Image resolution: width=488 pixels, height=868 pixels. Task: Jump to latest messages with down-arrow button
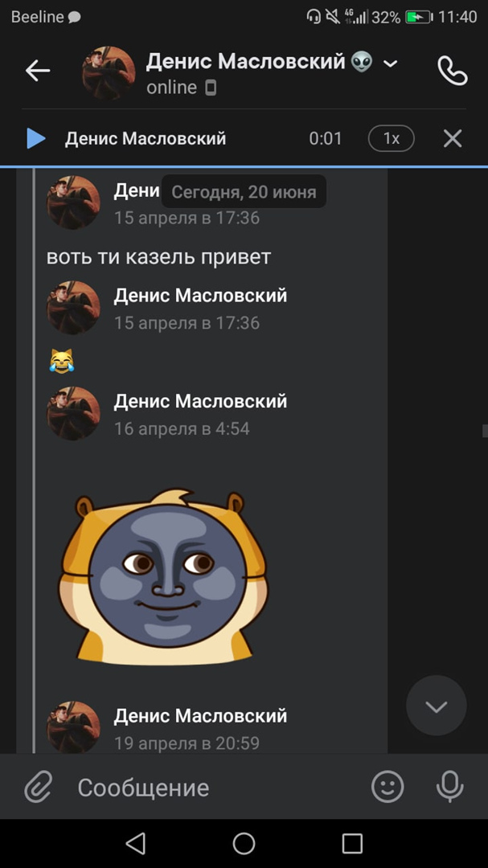[x=436, y=706]
